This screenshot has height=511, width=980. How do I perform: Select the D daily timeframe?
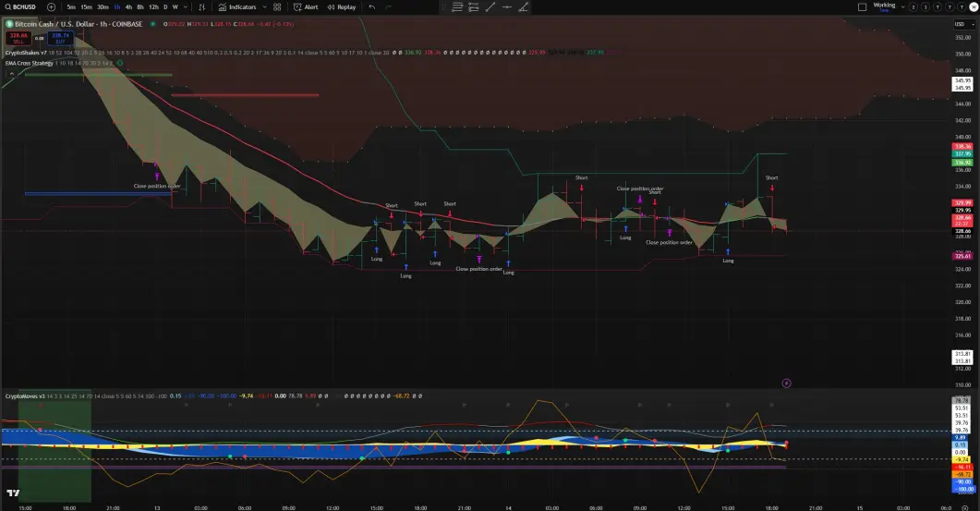tap(165, 6)
